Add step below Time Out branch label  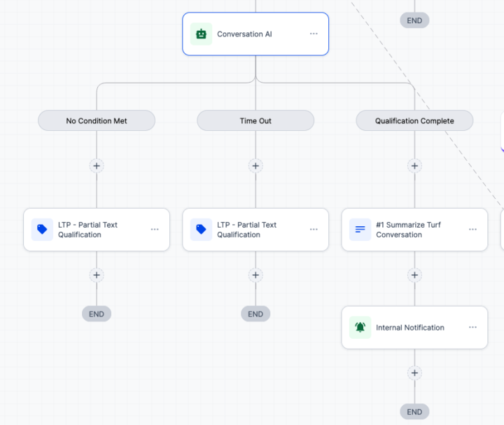[x=255, y=166]
